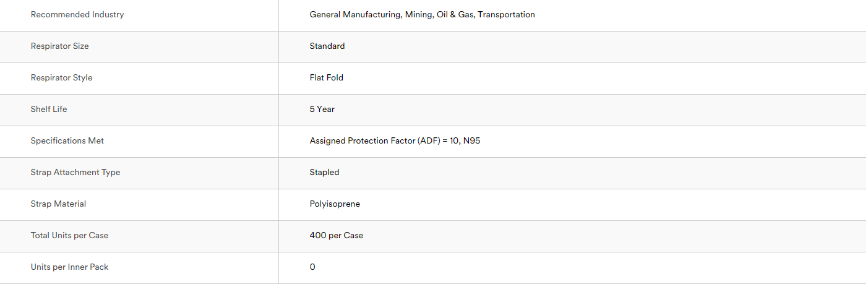This screenshot has height=284, width=868.
Task: Select the Stapled value
Action: click(325, 172)
